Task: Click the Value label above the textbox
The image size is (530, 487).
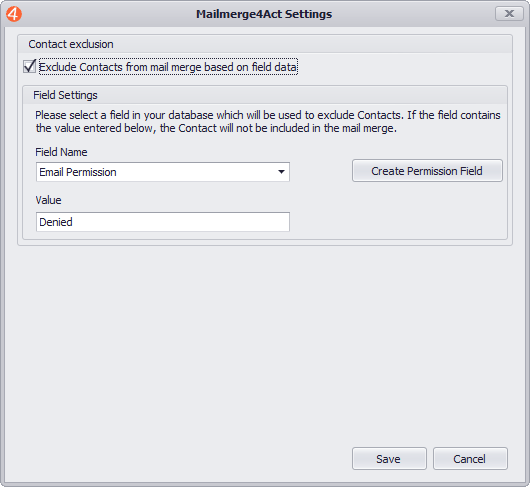Action: click(48, 200)
